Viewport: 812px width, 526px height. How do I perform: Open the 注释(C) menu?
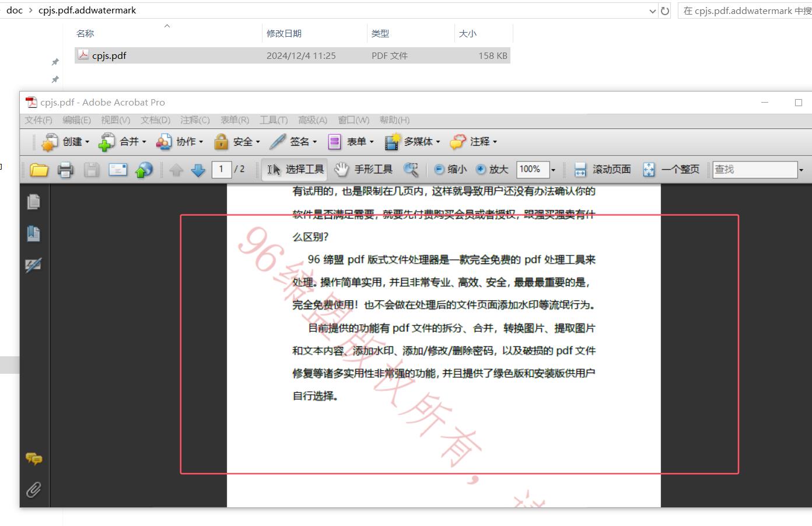[195, 120]
